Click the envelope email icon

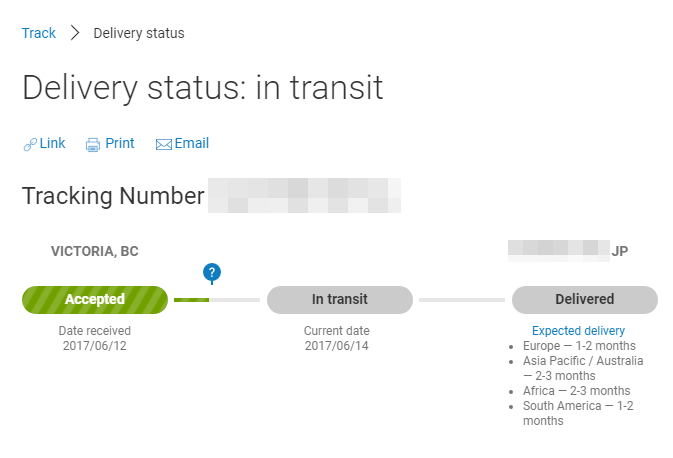164,145
